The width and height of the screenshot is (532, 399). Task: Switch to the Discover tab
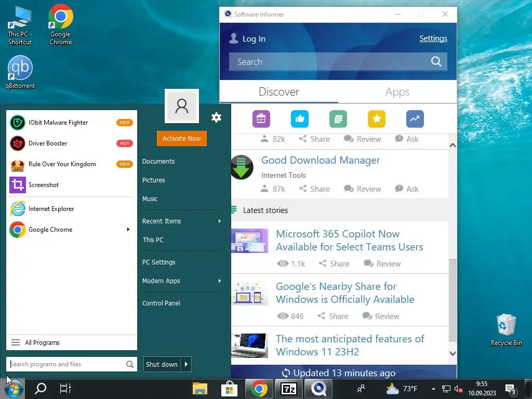(279, 92)
